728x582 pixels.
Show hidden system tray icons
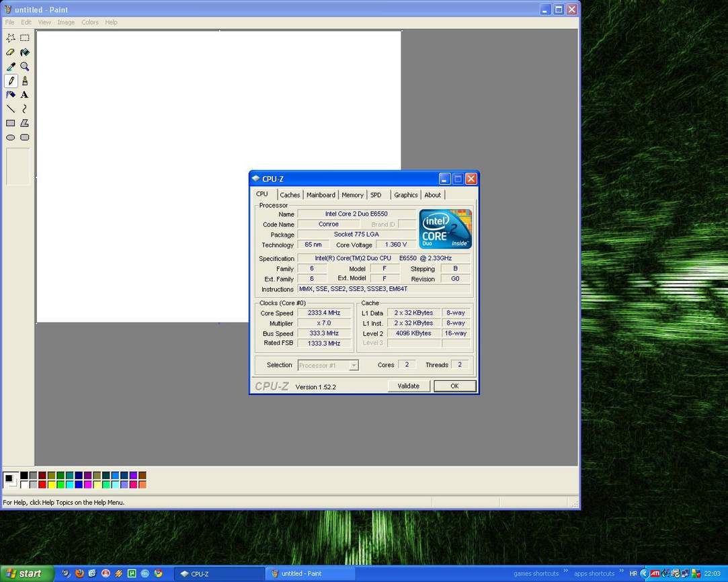pyautogui.click(x=644, y=573)
